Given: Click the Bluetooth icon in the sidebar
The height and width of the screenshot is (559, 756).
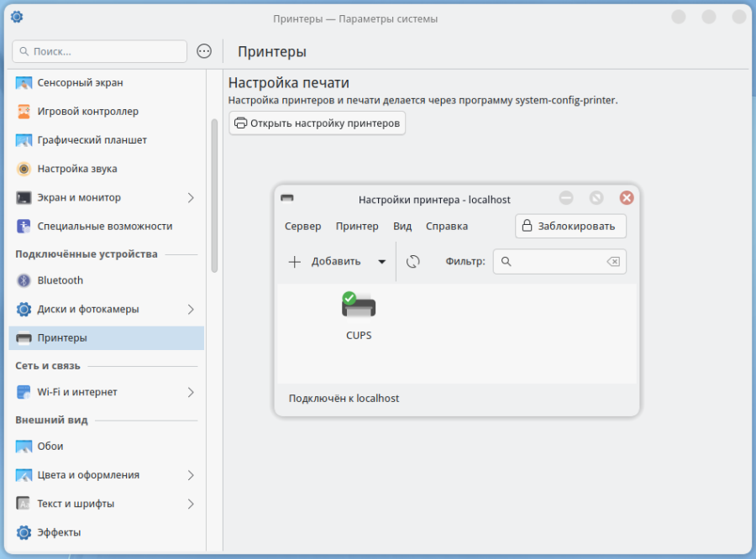Looking at the screenshot, I should pyautogui.click(x=24, y=280).
